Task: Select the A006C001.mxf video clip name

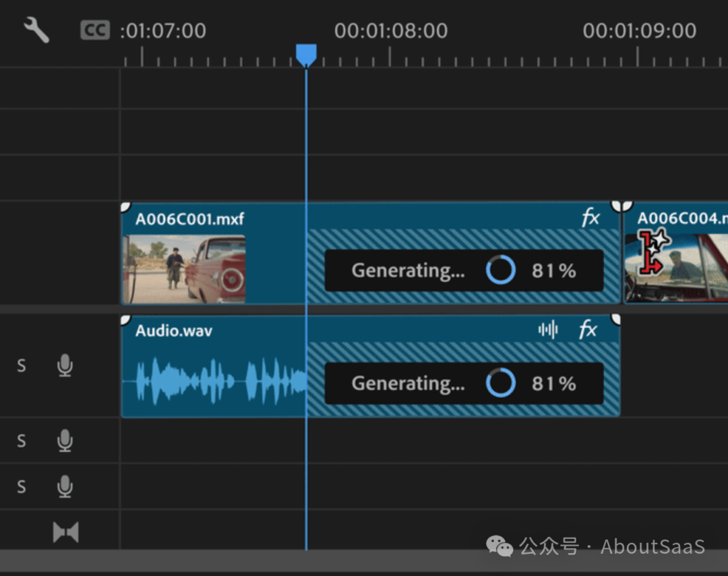Action: [189, 219]
